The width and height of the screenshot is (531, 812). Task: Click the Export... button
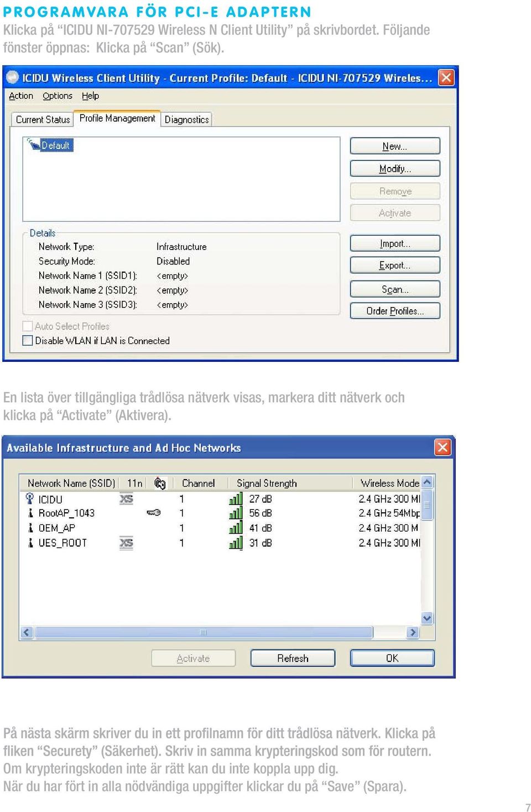[395, 265]
